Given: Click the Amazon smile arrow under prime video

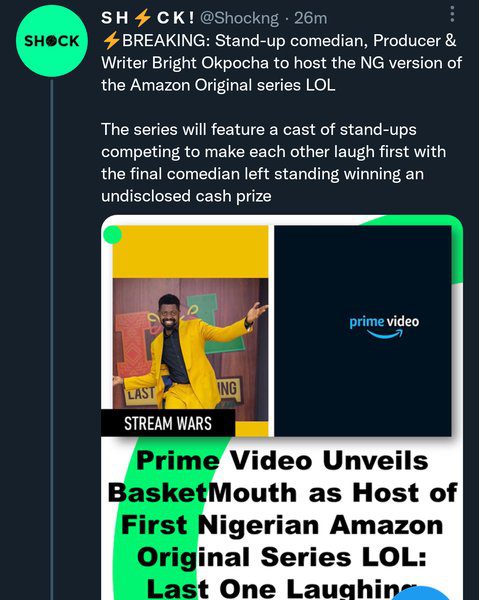Looking at the screenshot, I should point(385,334).
